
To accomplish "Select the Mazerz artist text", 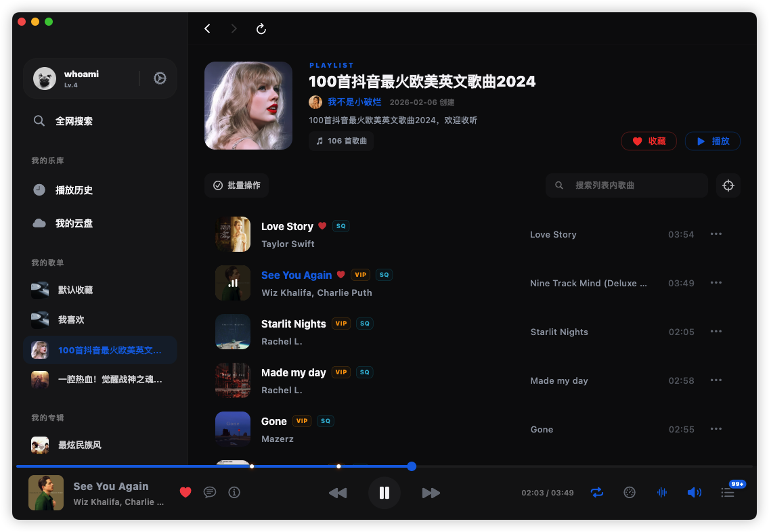I will pos(278,439).
